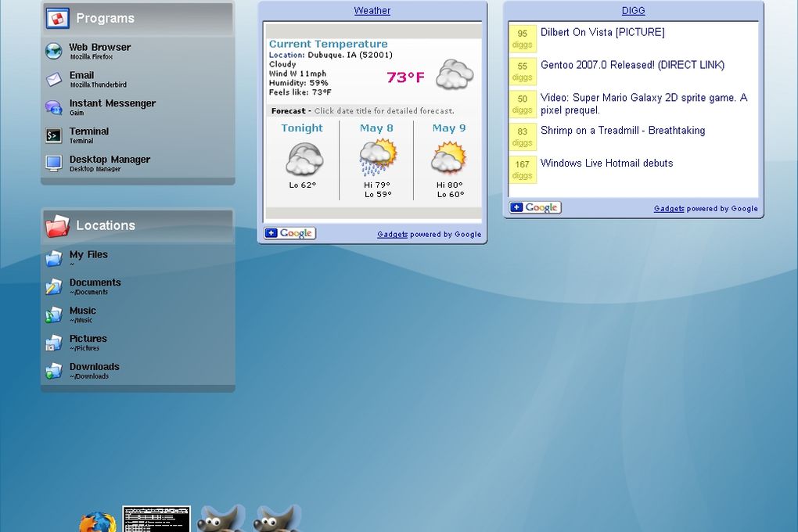The width and height of the screenshot is (798, 532).
Task: Click the Documents folder icon
Action: click(53, 286)
